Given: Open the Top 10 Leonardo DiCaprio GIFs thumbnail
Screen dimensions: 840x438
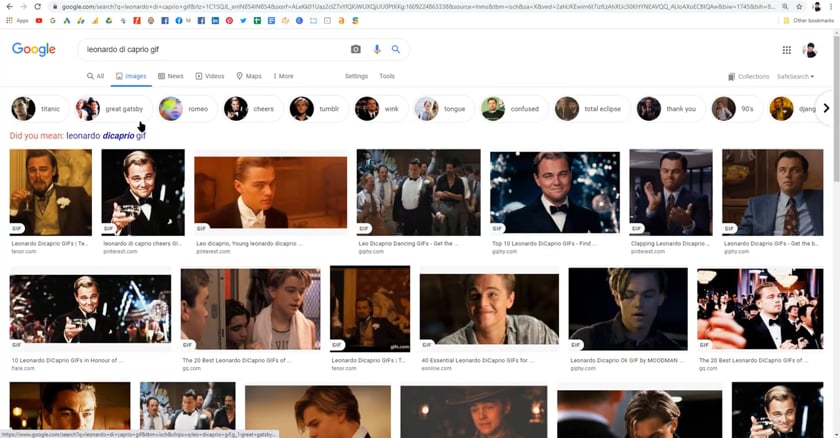Looking at the screenshot, I should [x=555, y=192].
